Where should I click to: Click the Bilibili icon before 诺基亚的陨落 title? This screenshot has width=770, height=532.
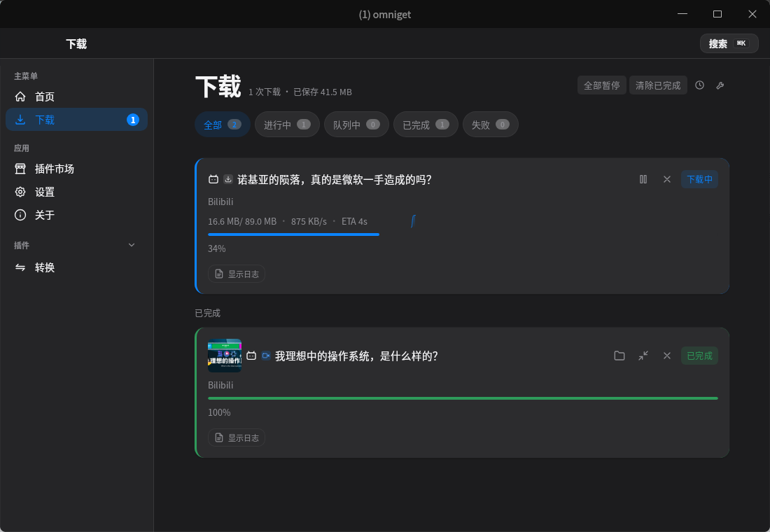(213, 179)
